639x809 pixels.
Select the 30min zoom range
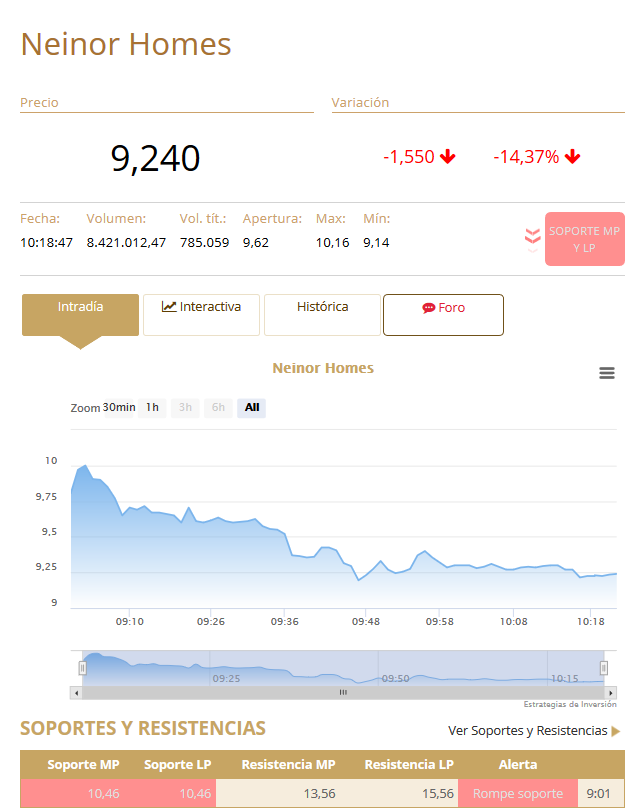coord(119,407)
